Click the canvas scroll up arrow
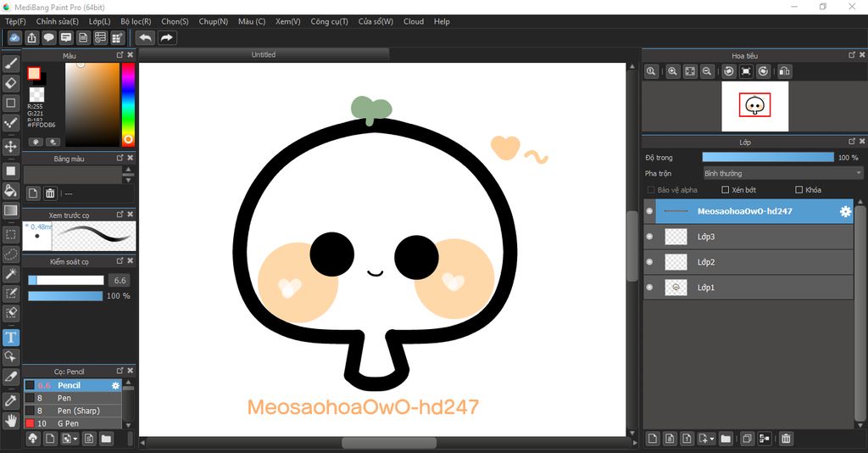 point(632,66)
